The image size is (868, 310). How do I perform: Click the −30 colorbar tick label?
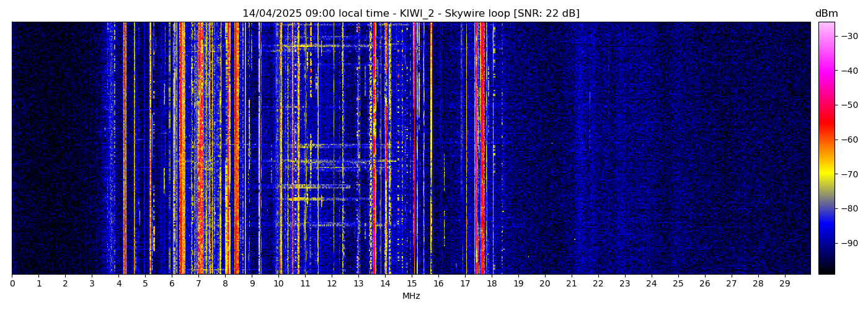pos(848,36)
